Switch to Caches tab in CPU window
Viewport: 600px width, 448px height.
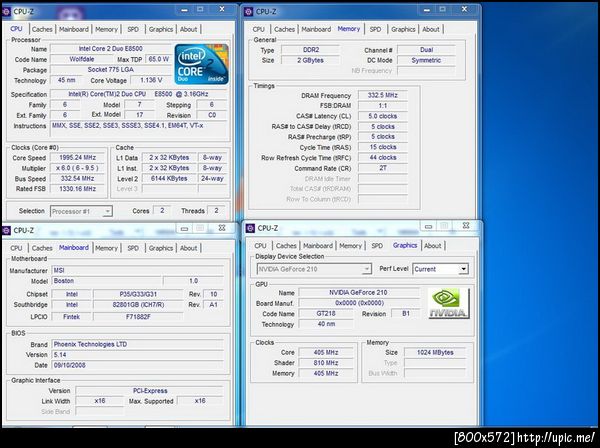pos(42,29)
